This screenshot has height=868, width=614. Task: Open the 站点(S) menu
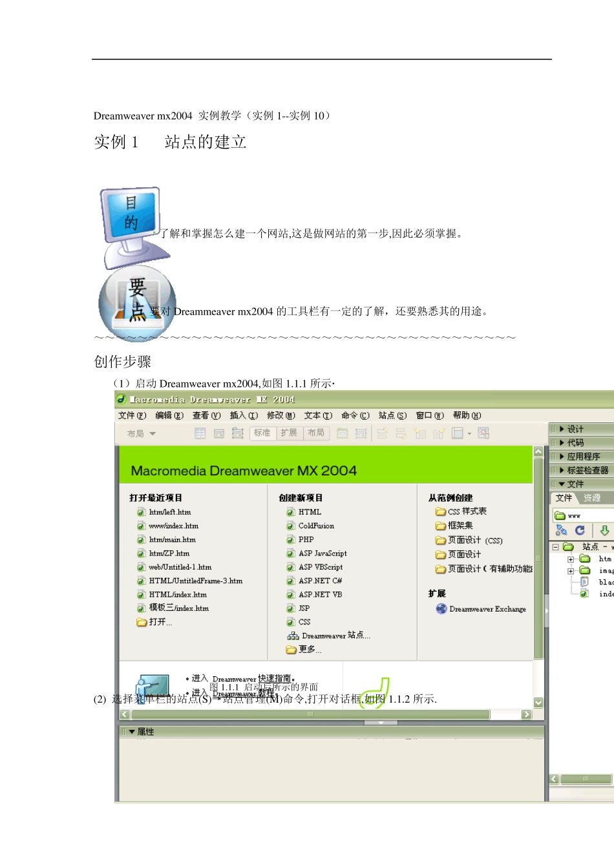pyautogui.click(x=392, y=415)
